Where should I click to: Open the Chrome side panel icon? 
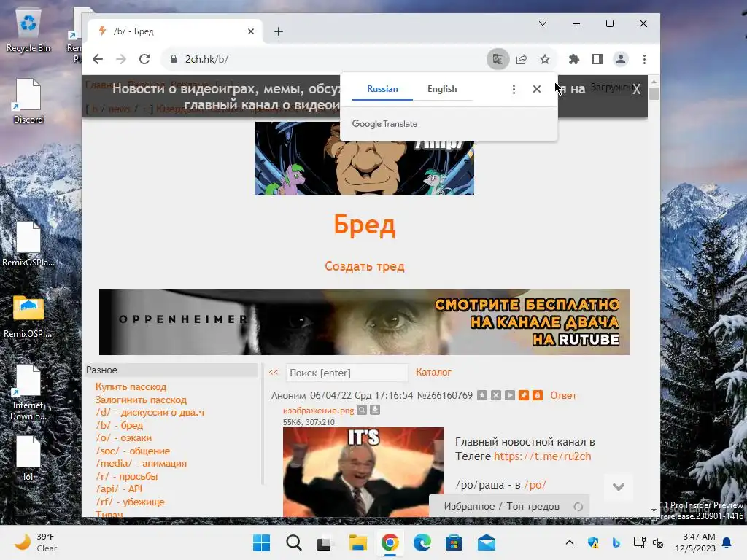597,59
